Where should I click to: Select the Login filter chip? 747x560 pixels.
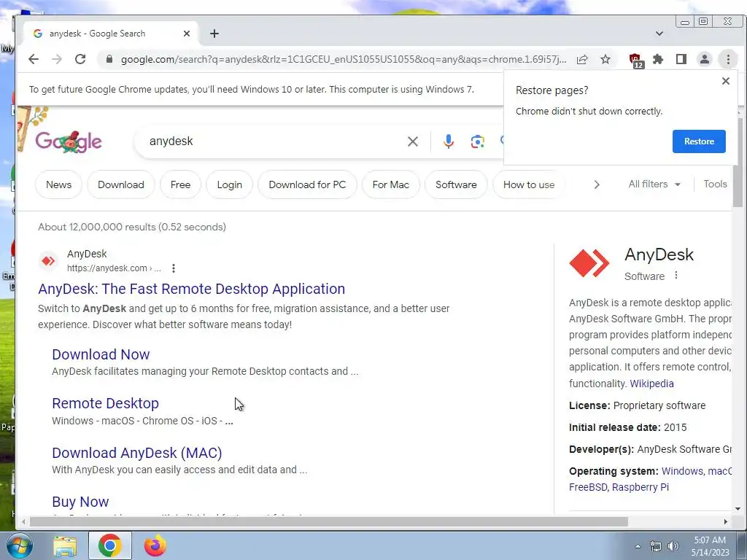[230, 184]
